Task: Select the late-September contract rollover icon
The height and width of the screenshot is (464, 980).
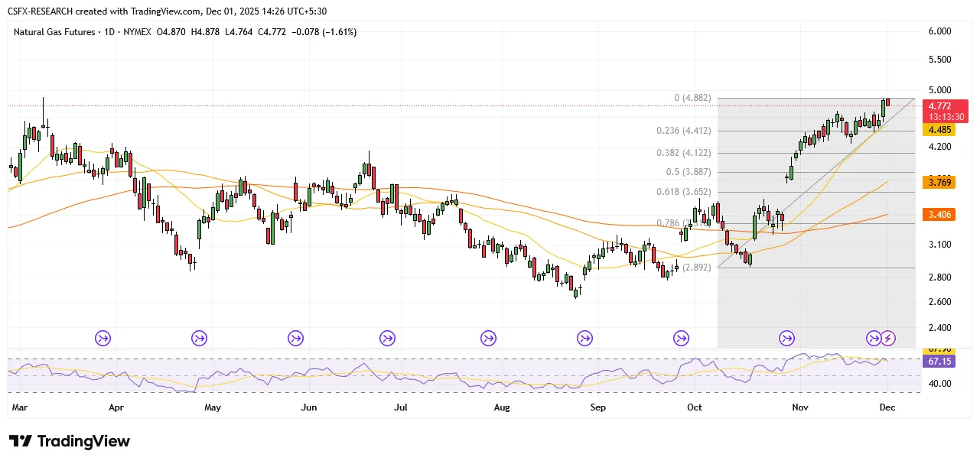Action: tap(681, 338)
